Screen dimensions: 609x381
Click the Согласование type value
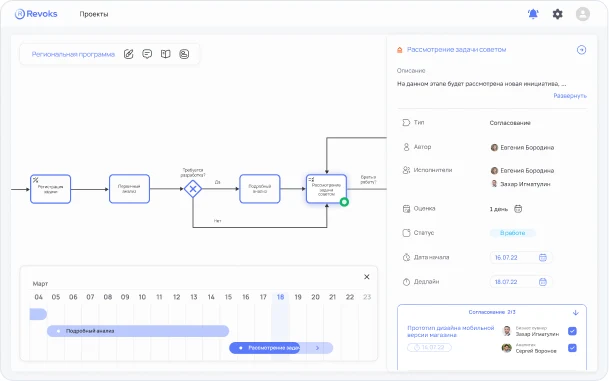point(510,123)
